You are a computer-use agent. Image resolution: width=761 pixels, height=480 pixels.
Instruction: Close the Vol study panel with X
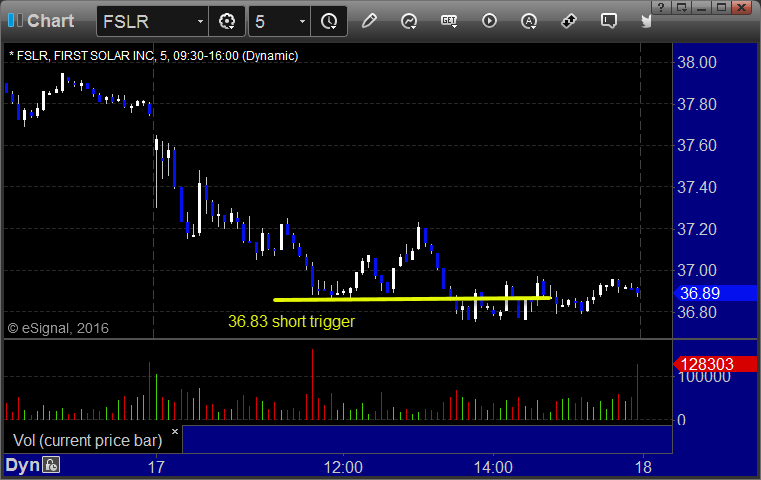175,431
